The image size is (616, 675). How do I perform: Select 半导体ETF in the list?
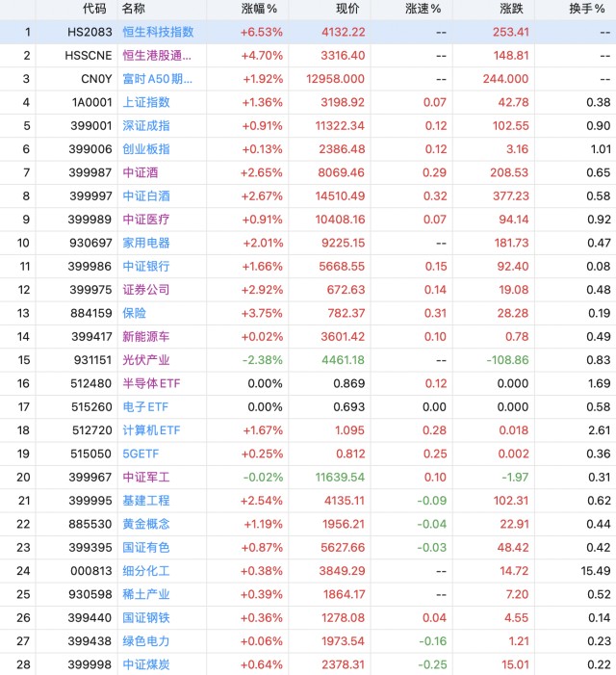click(308, 383)
